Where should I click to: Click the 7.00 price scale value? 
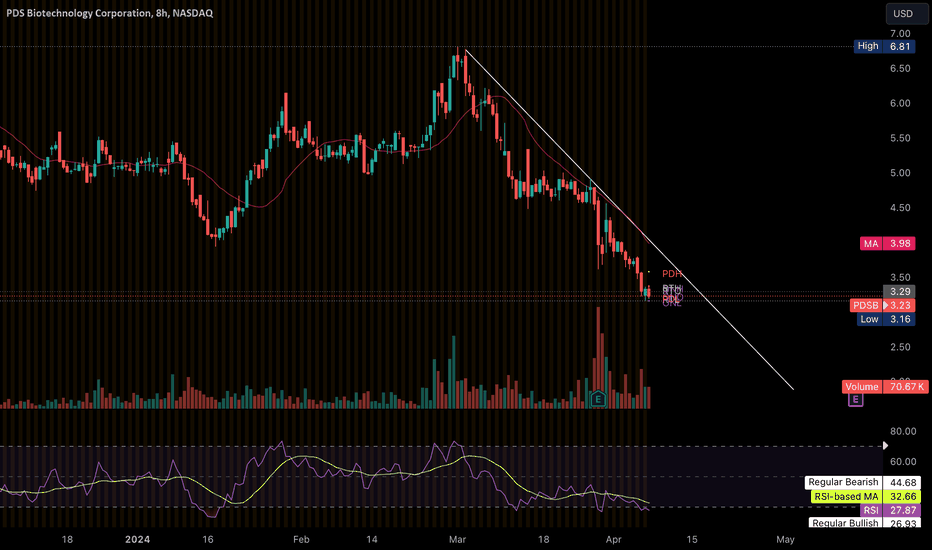pos(900,34)
